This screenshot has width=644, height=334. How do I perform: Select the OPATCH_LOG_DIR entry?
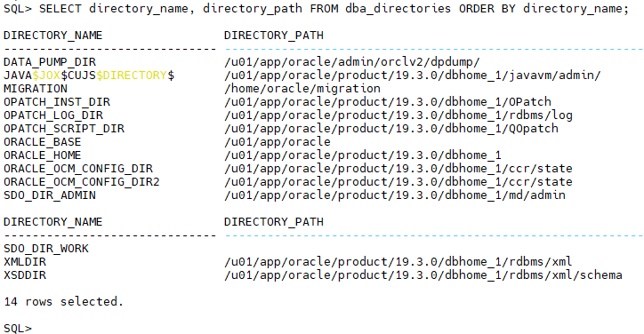[53, 115]
